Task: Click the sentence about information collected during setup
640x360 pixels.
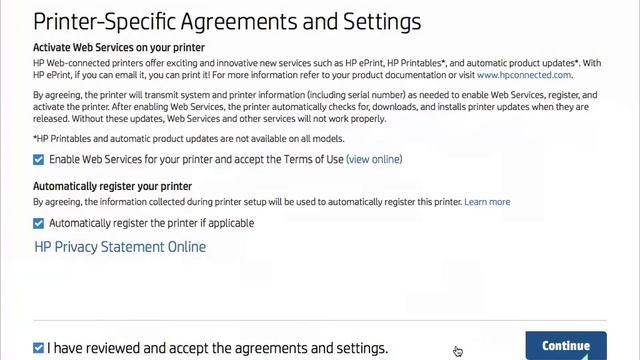Action: click(x=247, y=202)
